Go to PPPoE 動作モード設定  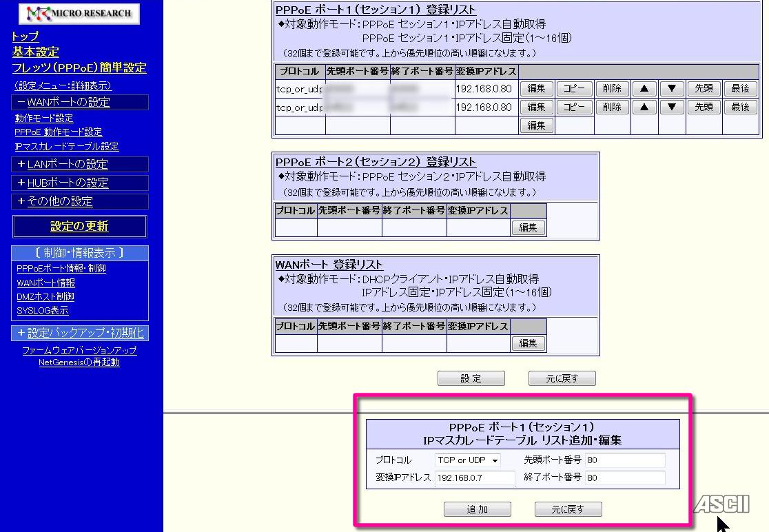59,132
